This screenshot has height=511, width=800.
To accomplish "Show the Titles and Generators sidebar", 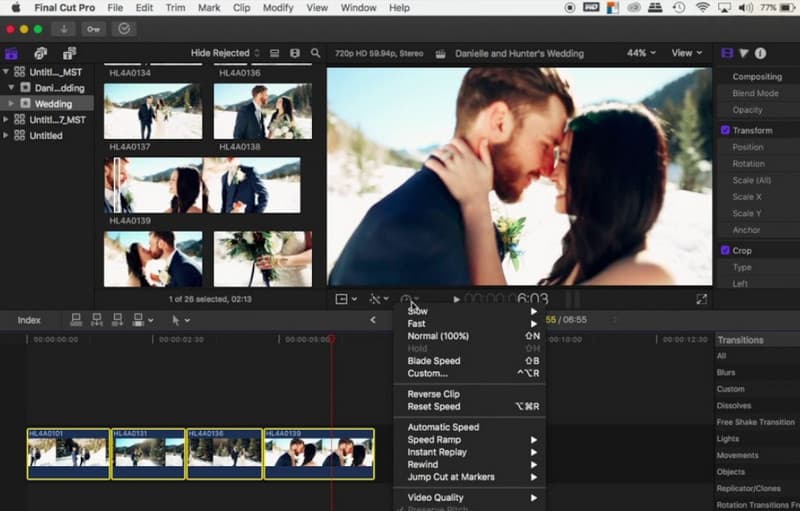I will coord(69,53).
